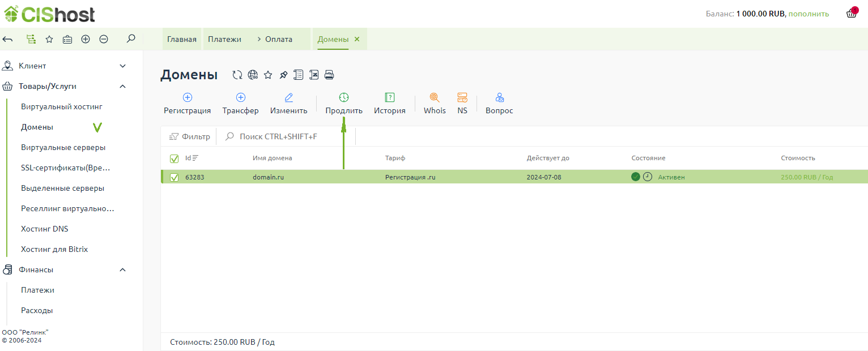Click the sidebar menu search magnifier icon
868x351 pixels.
tap(131, 39)
